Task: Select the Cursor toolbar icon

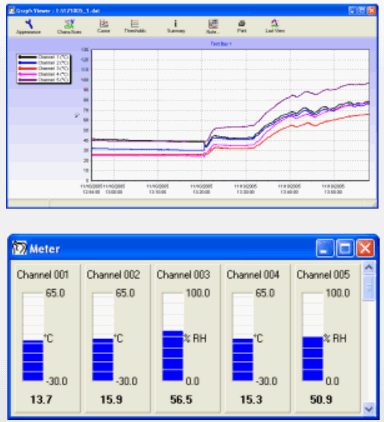Action: (104, 26)
